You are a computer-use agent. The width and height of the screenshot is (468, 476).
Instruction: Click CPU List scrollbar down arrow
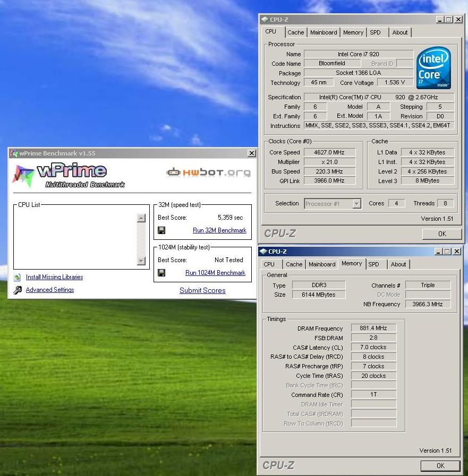click(141, 261)
